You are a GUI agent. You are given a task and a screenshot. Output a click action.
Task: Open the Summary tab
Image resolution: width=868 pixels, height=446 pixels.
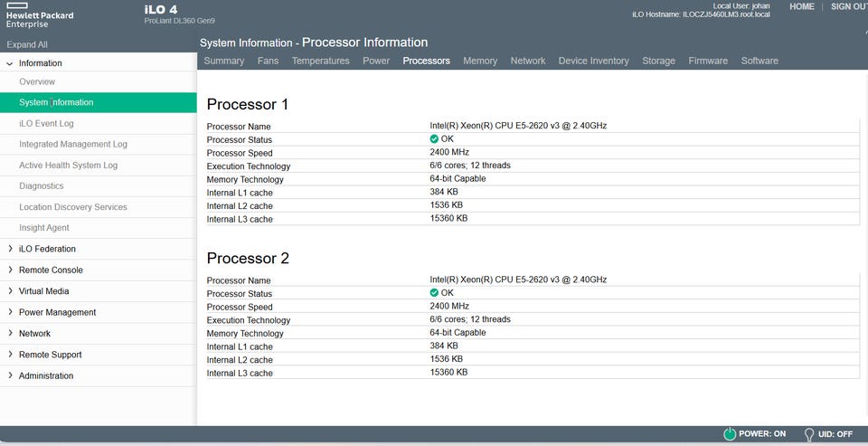(223, 61)
